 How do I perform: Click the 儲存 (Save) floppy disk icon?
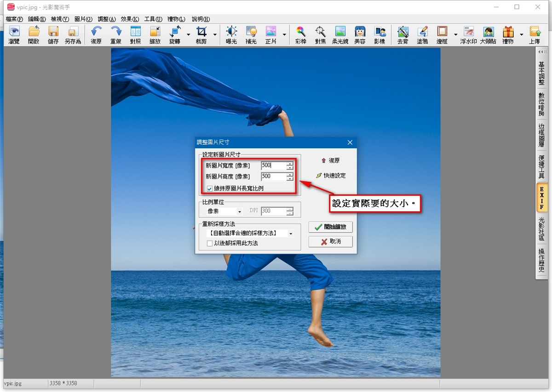53,34
